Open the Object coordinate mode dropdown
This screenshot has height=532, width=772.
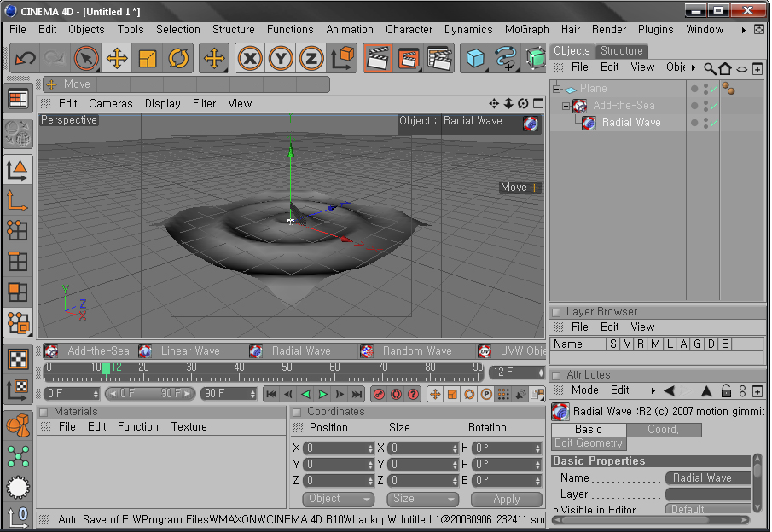[339, 499]
